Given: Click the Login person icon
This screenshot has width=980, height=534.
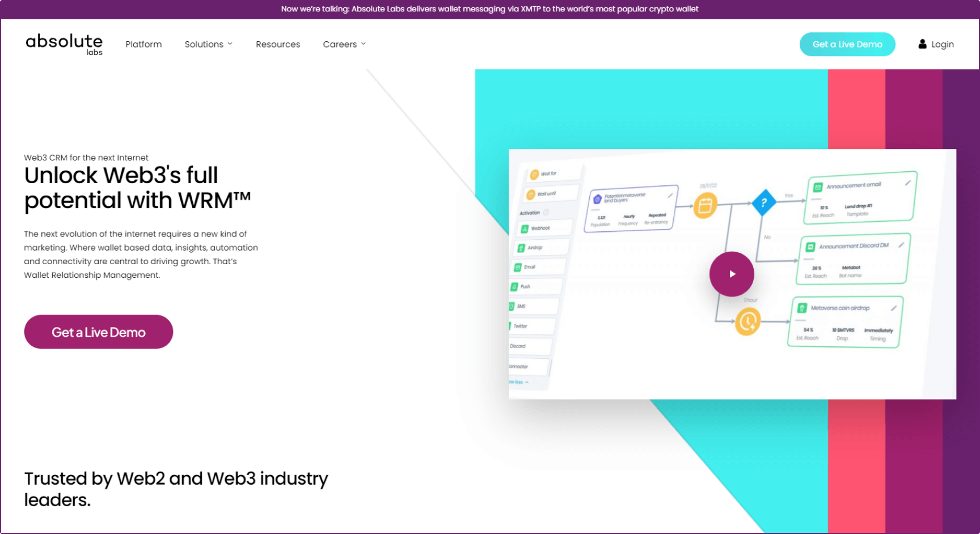Looking at the screenshot, I should pyautogui.click(x=922, y=44).
